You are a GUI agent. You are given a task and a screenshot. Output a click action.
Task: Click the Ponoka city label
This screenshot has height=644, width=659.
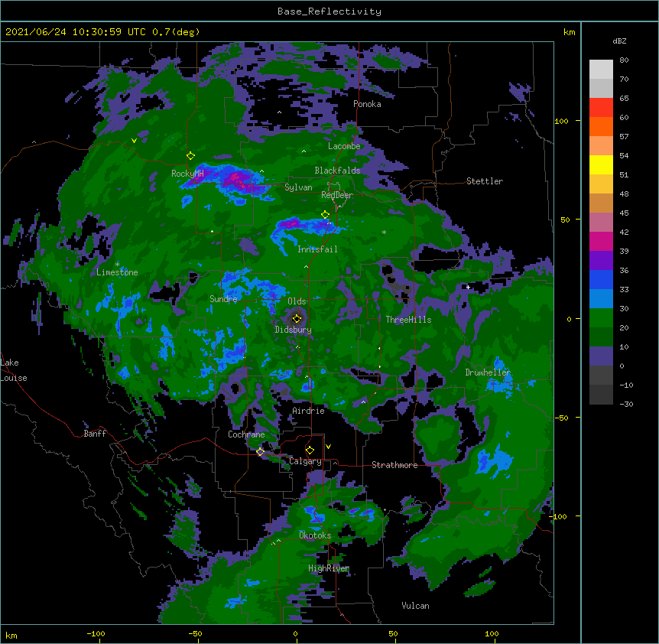[x=367, y=104]
